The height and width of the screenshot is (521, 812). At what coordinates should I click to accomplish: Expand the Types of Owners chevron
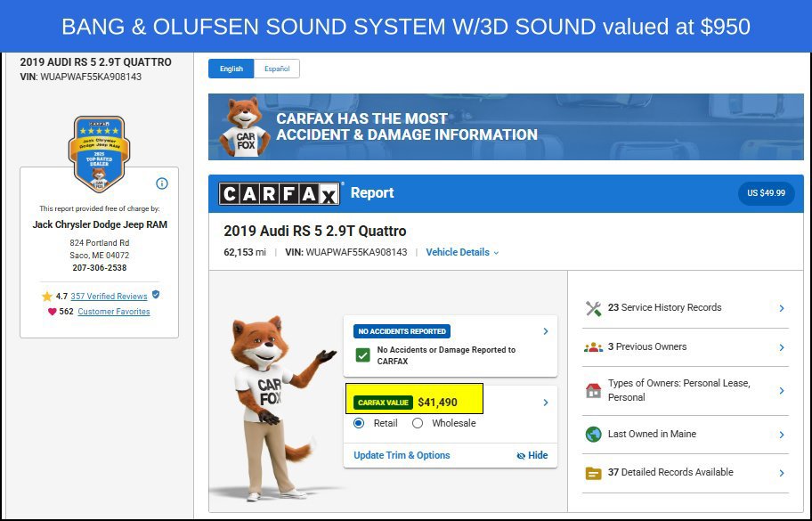782,390
